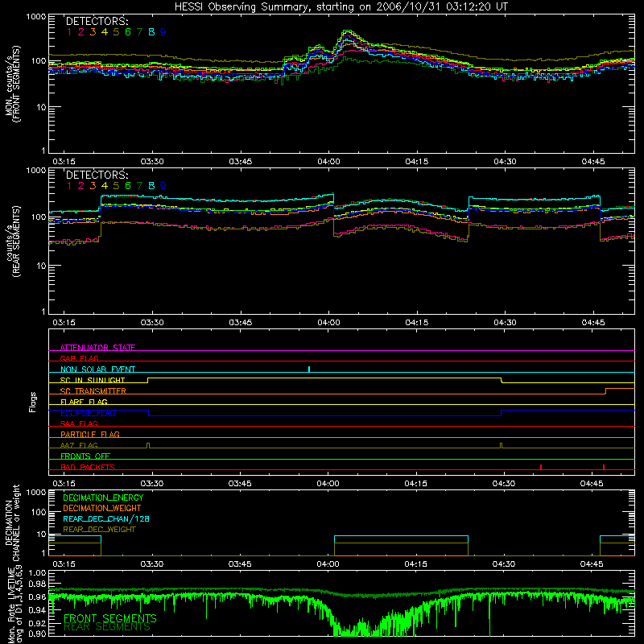Click the 0.92 label on livetime y-axis
Image resolution: width=644 pixels, height=644 pixels.
[37, 622]
